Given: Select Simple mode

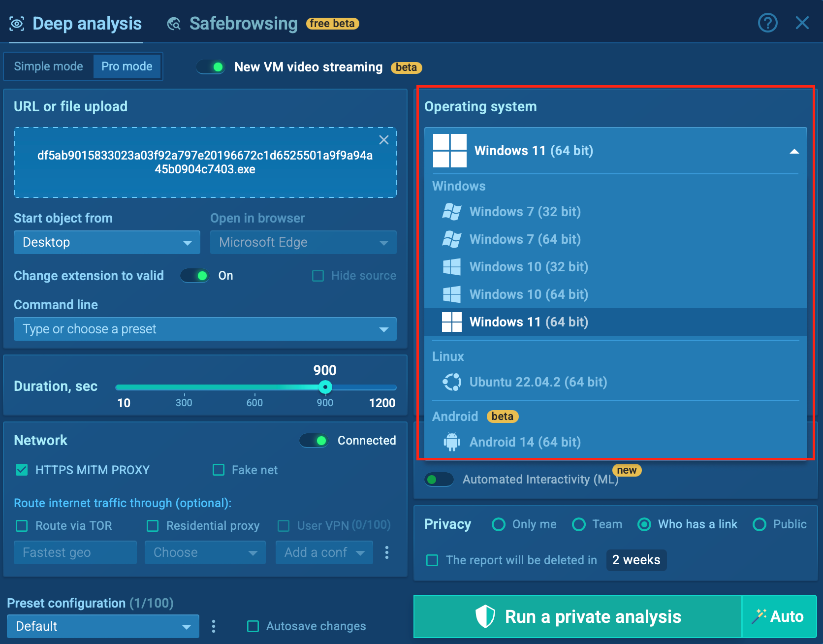Looking at the screenshot, I should click(48, 66).
